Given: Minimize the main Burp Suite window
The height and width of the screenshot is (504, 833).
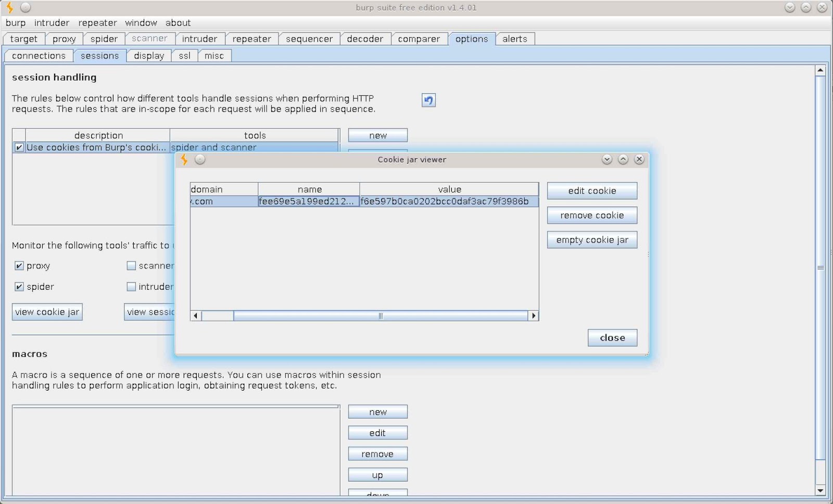Looking at the screenshot, I should pos(790,7).
